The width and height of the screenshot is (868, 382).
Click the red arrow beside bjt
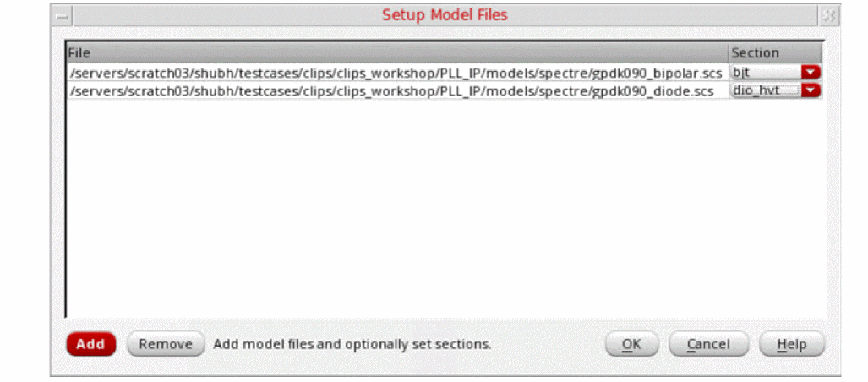click(811, 73)
